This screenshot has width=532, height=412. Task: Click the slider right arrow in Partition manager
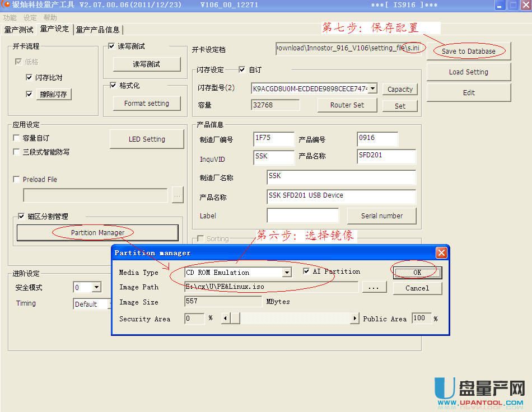tap(354, 319)
